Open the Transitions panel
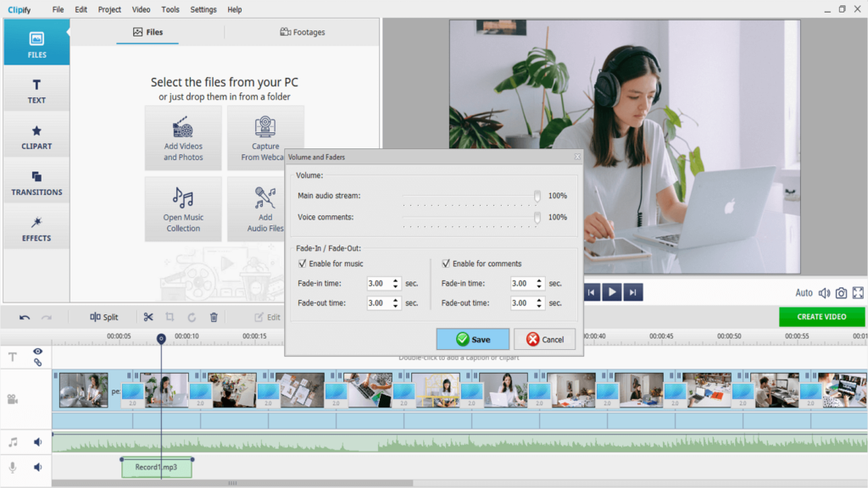Screen dimensions: 868x488 click(36, 182)
